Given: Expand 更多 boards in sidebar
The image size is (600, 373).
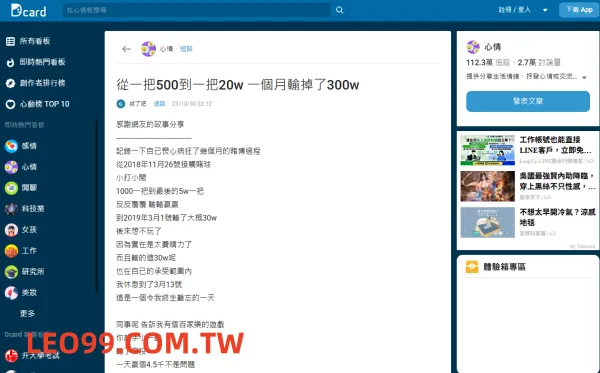Looking at the screenshot, I should tap(27, 313).
